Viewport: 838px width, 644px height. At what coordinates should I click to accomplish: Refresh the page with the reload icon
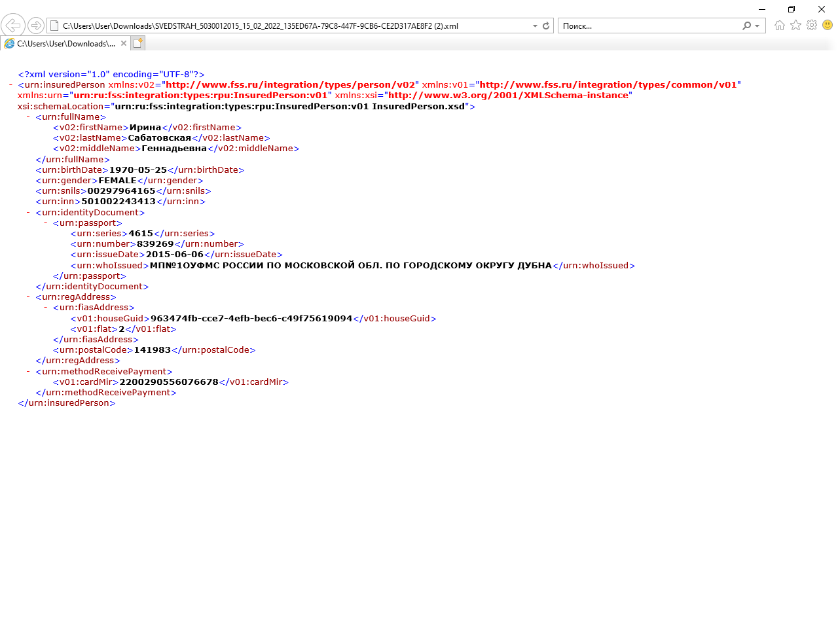pyautogui.click(x=546, y=26)
